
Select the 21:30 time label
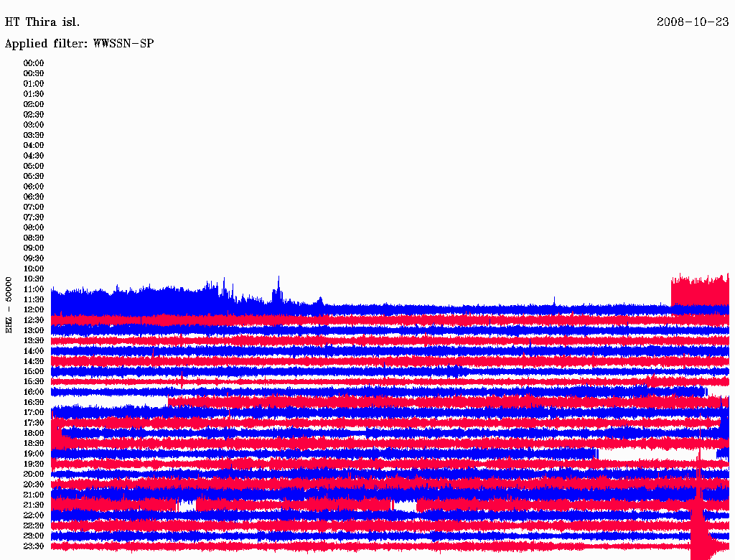[34, 505]
